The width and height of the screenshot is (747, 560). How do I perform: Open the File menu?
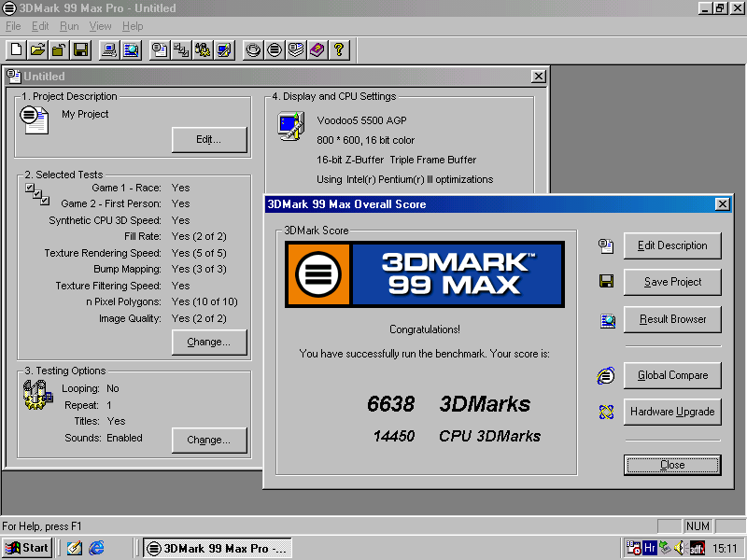(x=13, y=26)
